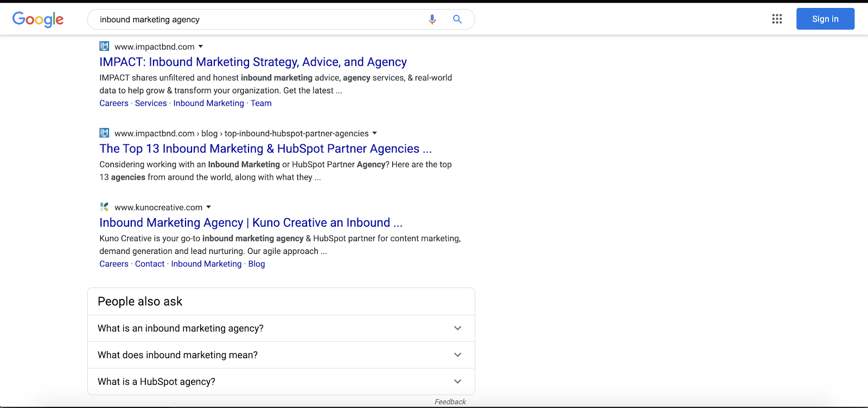The image size is (868, 408).
Task: Open dropdown arrow after top-inbound-hubspot-partner-agencies URL
Action: pos(374,133)
